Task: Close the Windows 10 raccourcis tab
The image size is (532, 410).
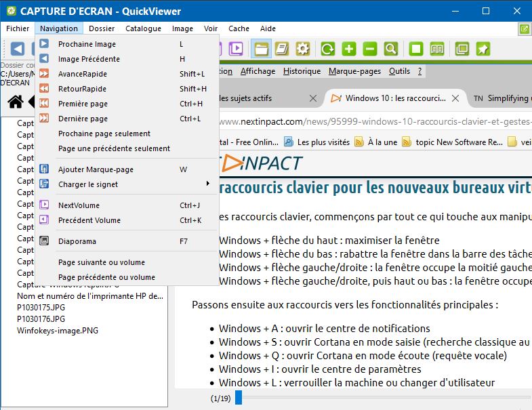Action: point(455,98)
